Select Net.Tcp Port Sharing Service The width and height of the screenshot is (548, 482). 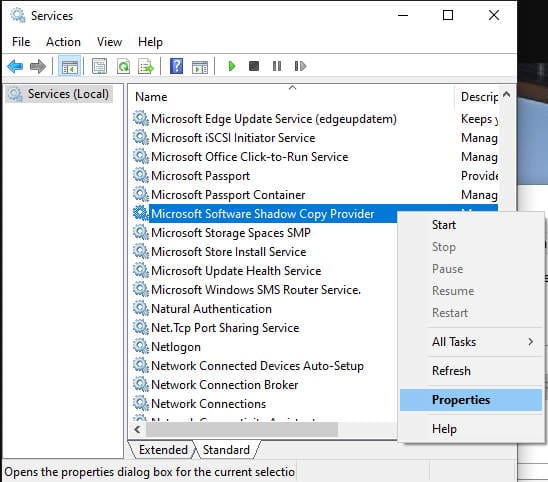click(x=225, y=328)
